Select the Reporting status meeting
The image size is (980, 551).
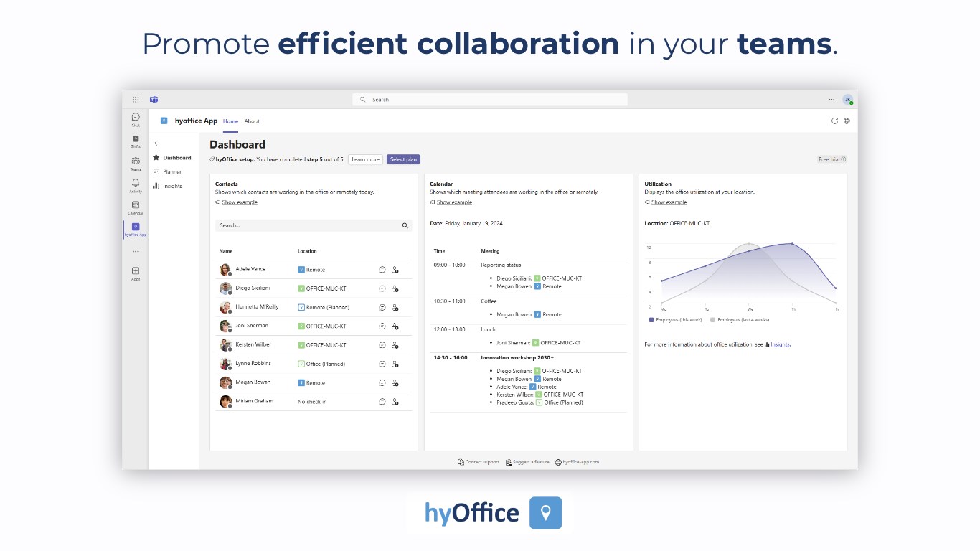click(x=501, y=265)
